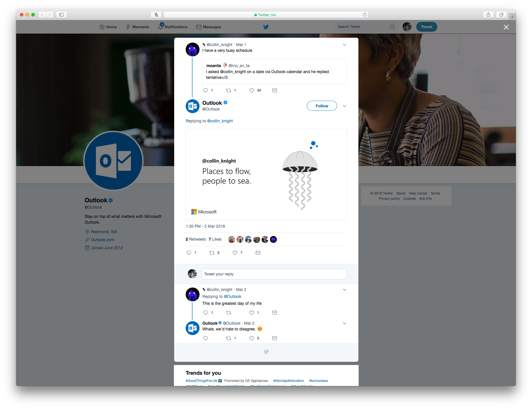Open @Outlook link in collin_knight's reply

(x=233, y=296)
